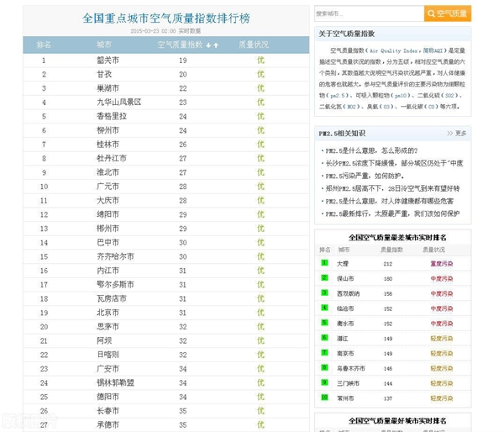Viewport: 504px width, 432px height.
Task: Click green rank 7 badge beside 南京市
Action: 324,353
